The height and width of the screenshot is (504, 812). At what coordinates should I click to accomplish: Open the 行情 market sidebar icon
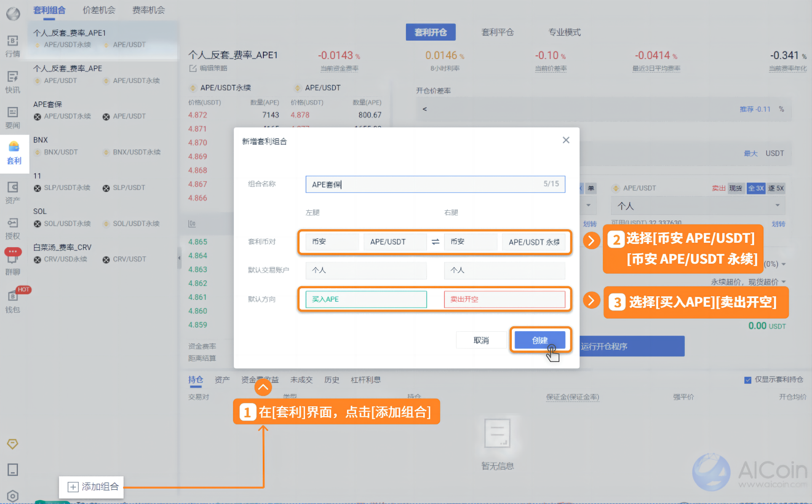[13, 46]
